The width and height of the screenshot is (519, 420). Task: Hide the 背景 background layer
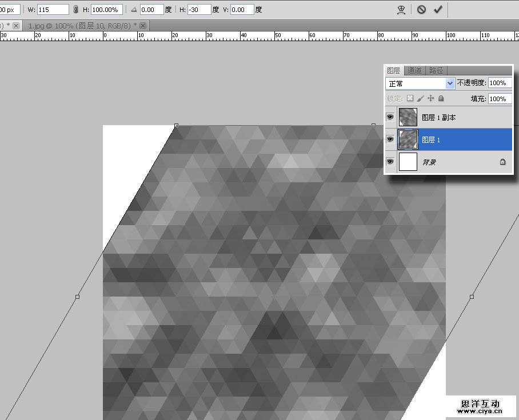390,162
